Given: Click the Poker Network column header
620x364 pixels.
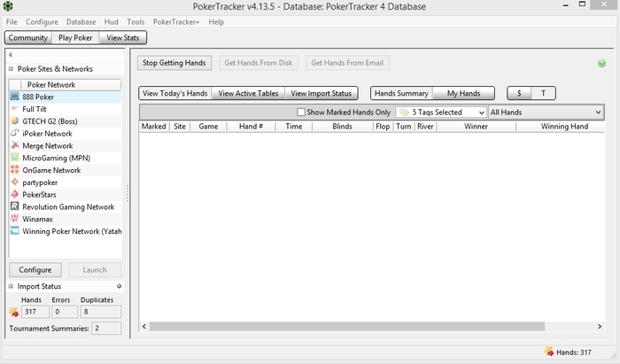Looking at the screenshot, I should 71,84.
